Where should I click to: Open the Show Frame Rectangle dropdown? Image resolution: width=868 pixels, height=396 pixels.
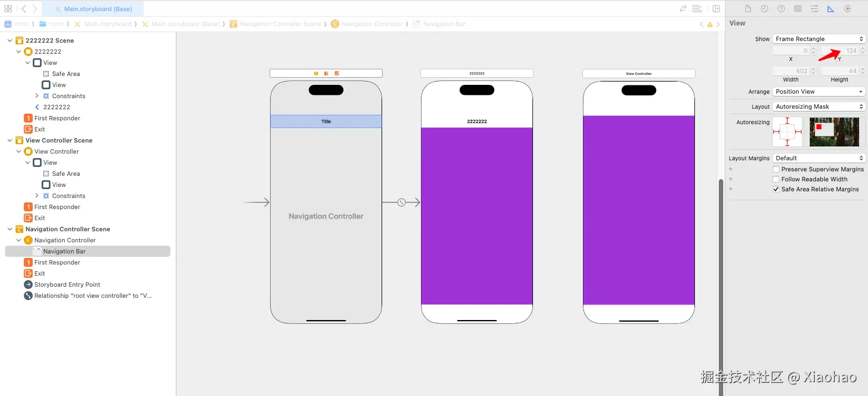click(819, 39)
